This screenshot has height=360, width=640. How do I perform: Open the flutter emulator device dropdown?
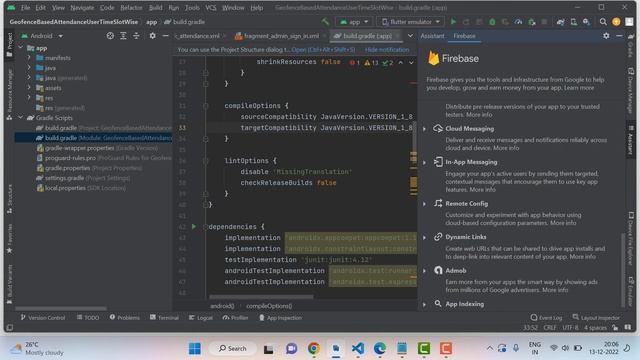click(x=411, y=22)
